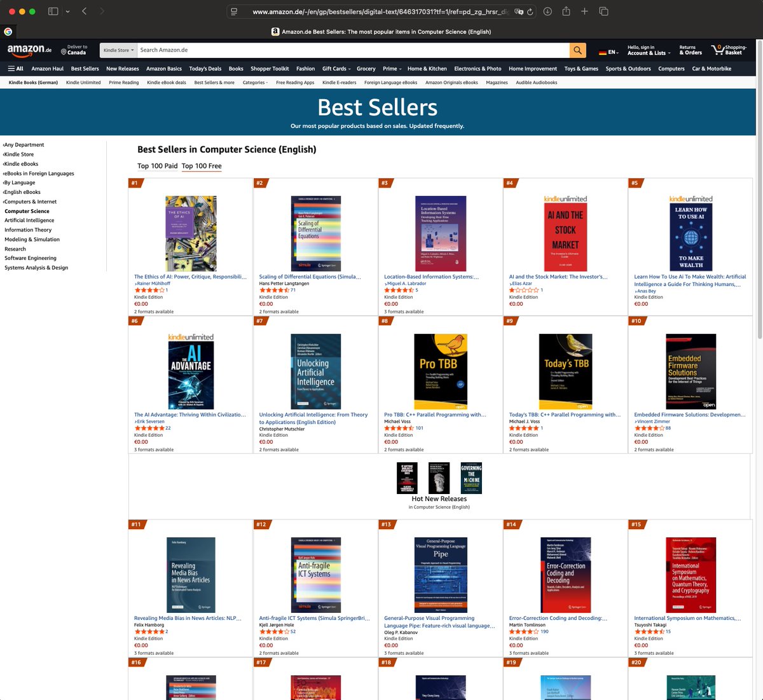Open Kindle Store search category dropdown

(118, 50)
